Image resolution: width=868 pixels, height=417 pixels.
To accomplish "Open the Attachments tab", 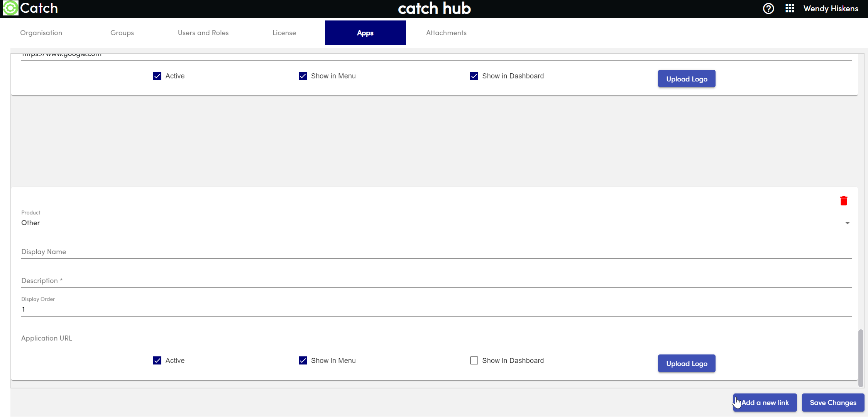I will click(x=446, y=33).
